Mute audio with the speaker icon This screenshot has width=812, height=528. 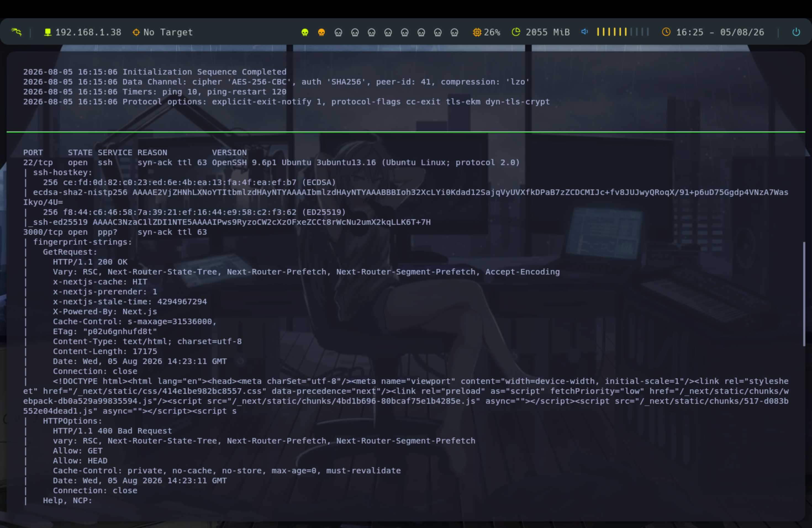click(585, 32)
